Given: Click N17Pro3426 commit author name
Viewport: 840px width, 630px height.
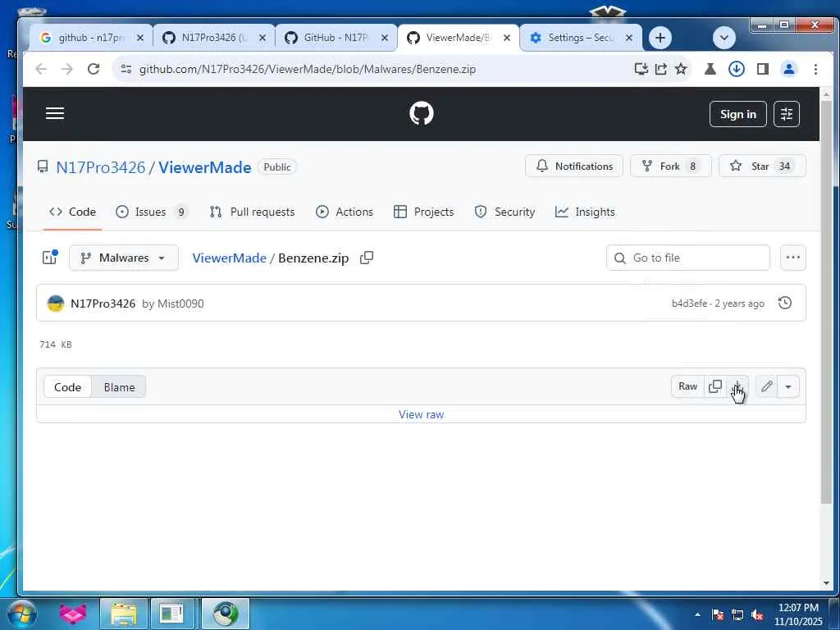Looking at the screenshot, I should pos(103,304).
